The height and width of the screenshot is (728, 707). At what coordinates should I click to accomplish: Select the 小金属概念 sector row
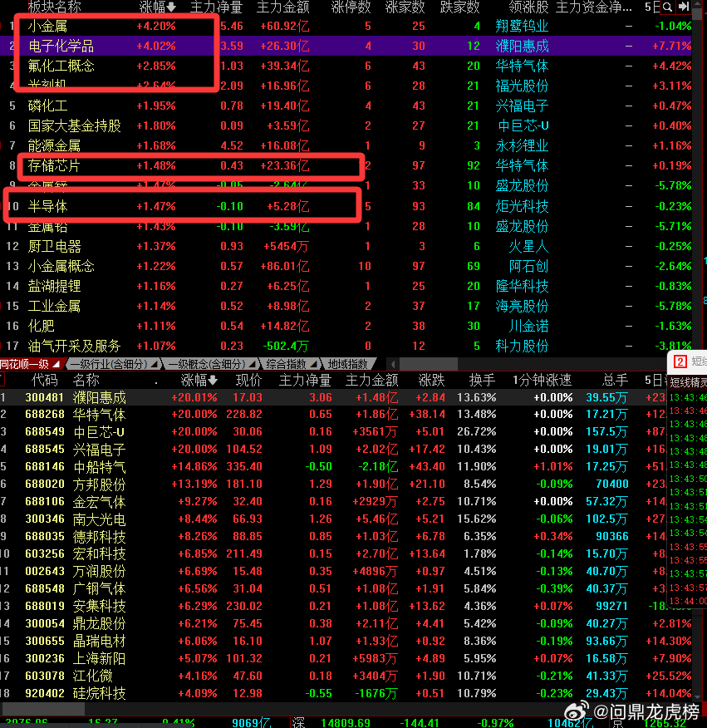[x=346, y=266]
